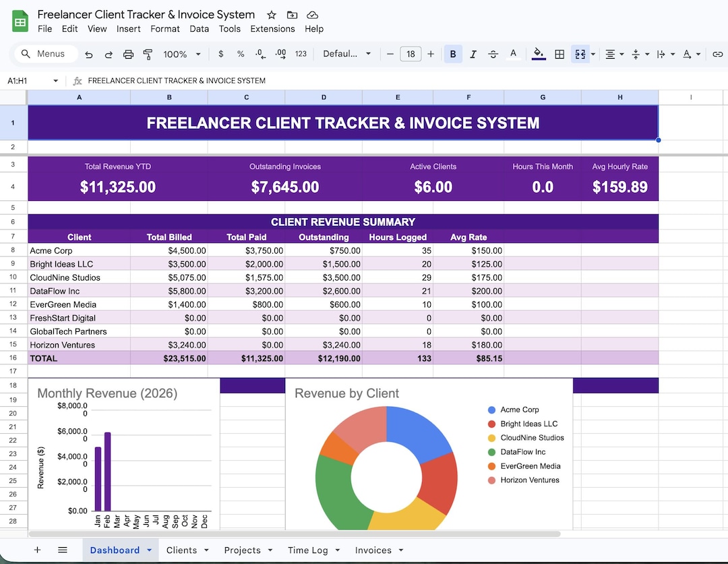Open the Google Sheets home icon
728x564 pixels.
(x=20, y=22)
